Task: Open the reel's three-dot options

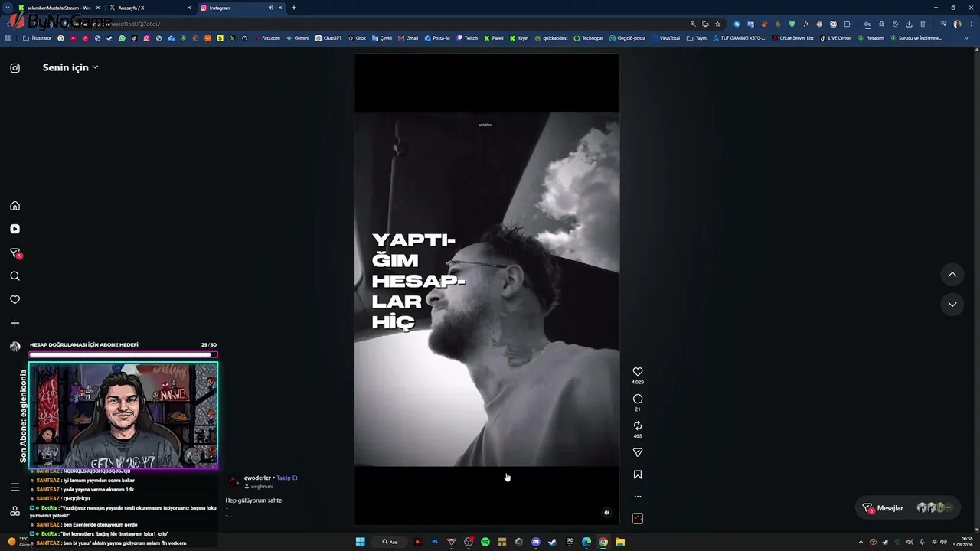Action: coord(638,497)
